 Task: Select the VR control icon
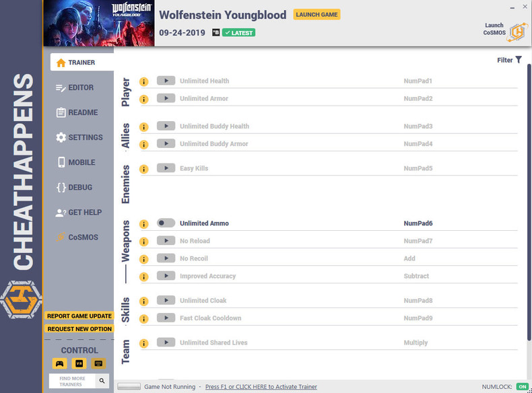(x=79, y=363)
